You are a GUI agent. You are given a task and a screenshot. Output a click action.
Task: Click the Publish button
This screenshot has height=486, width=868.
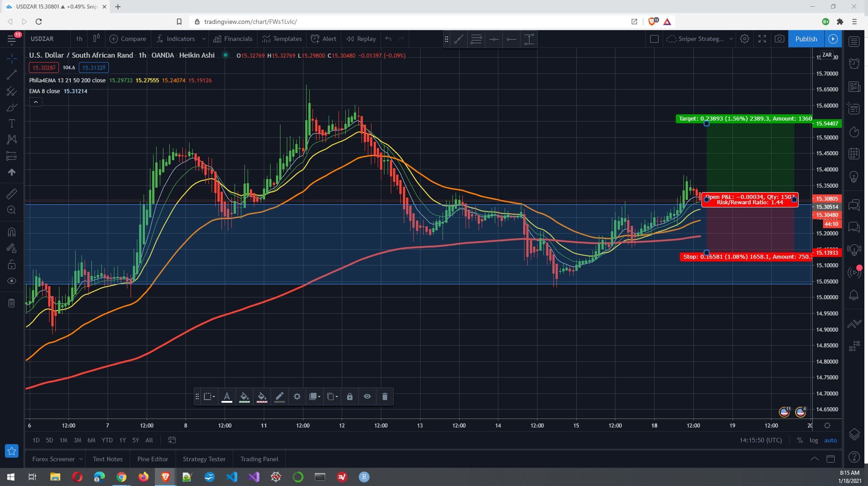point(806,39)
